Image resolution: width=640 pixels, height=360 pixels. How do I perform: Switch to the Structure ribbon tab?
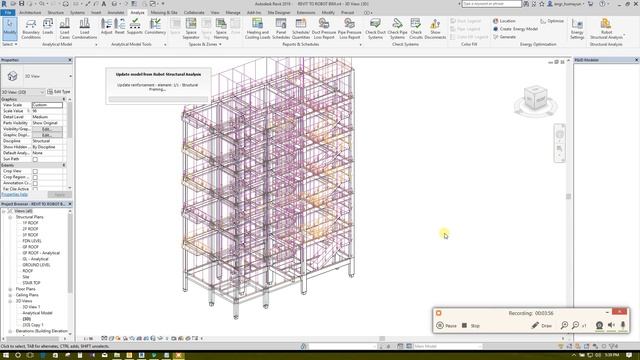[56, 13]
